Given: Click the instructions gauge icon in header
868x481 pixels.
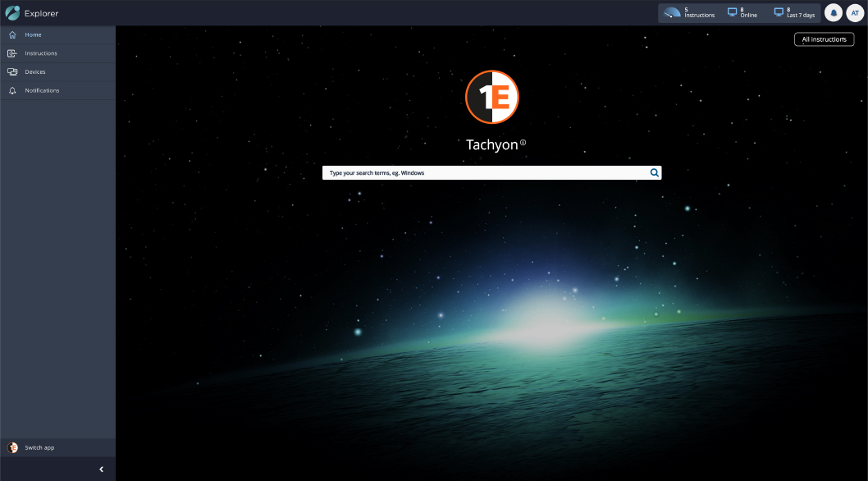Looking at the screenshot, I should coord(671,12).
